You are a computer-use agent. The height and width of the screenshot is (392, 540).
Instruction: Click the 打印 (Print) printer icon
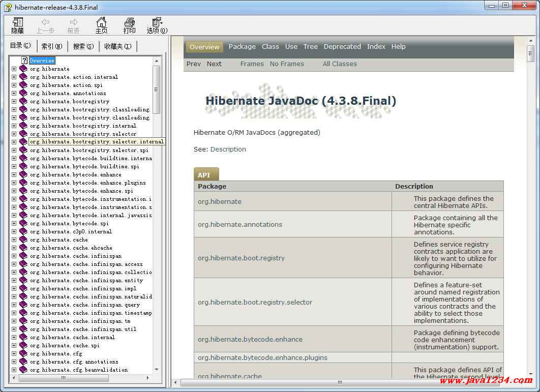pos(130,25)
